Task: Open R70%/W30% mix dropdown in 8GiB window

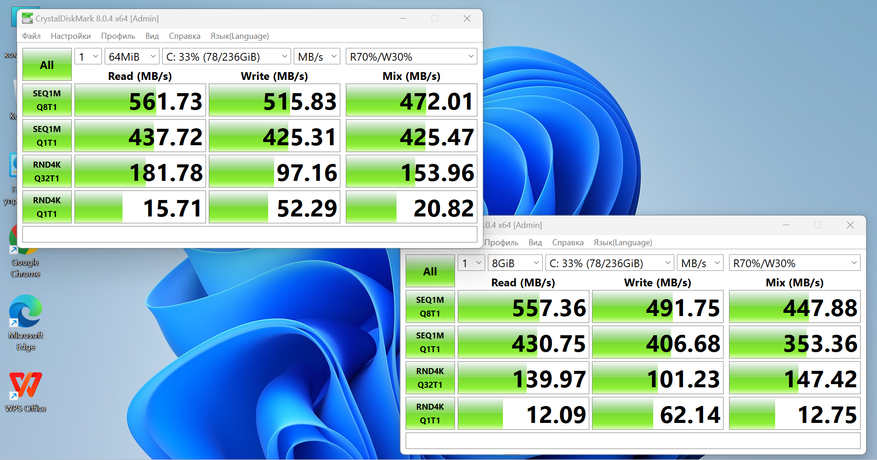Action: (x=795, y=263)
